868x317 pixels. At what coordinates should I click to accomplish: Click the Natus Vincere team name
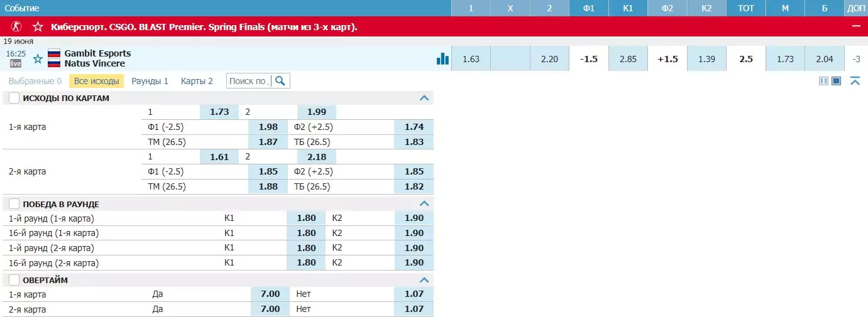point(94,63)
